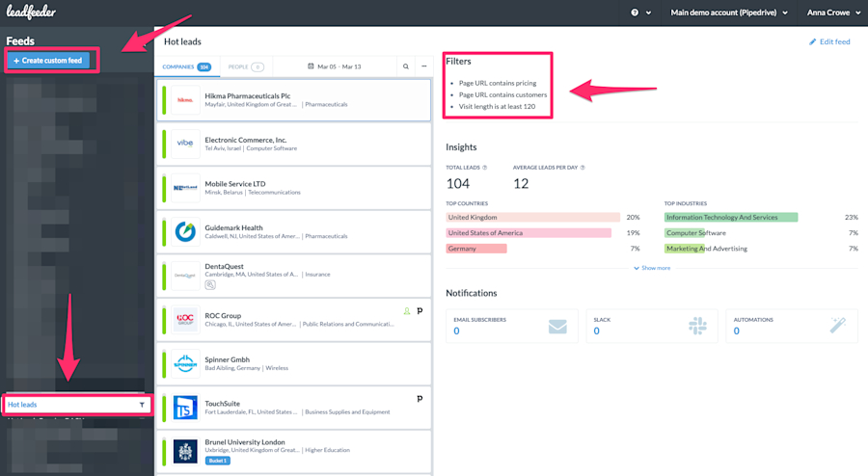The height and width of the screenshot is (476, 868).
Task: Click Edit feed link
Action: point(829,41)
